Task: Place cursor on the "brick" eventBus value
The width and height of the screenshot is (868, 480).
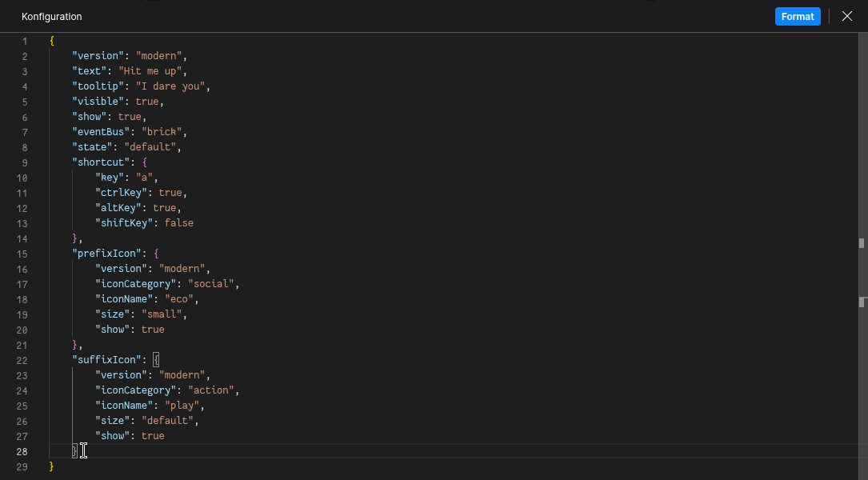Action: point(164,132)
